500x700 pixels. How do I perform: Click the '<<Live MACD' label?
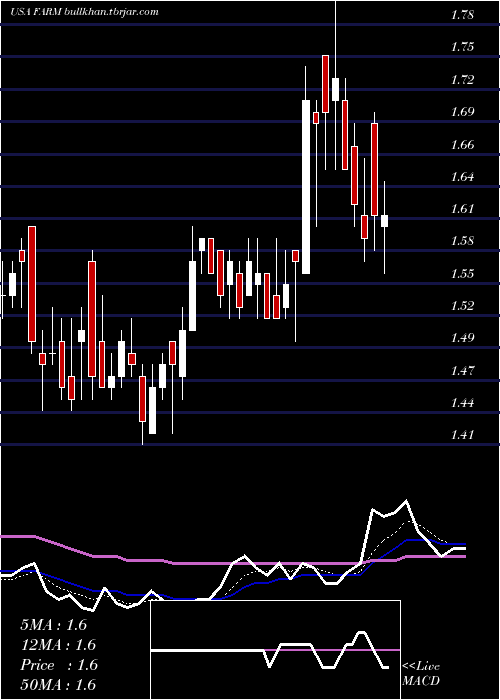421,674
